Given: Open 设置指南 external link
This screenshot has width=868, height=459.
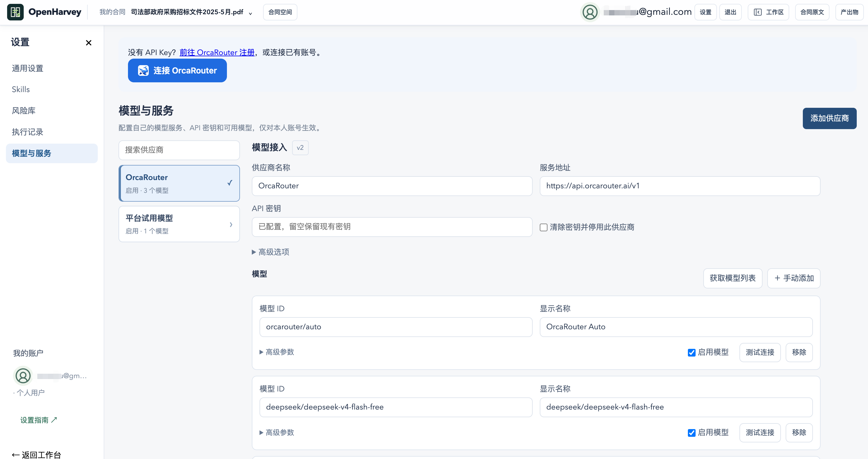Looking at the screenshot, I should pos(39,420).
